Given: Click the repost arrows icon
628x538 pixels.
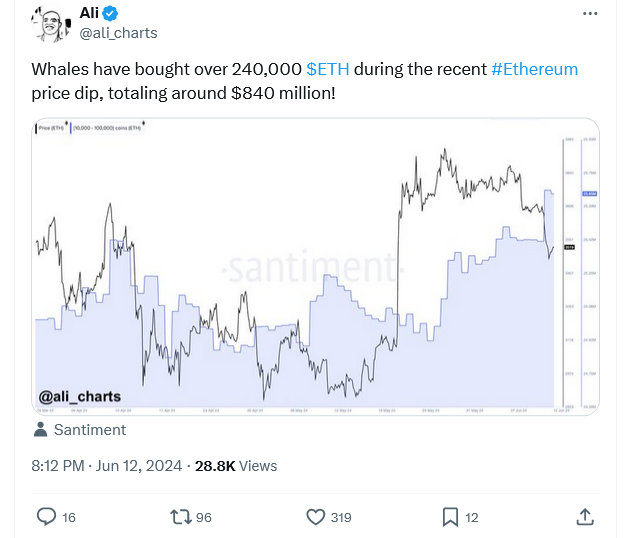Looking at the screenshot, I should click(x=181, y=517).
